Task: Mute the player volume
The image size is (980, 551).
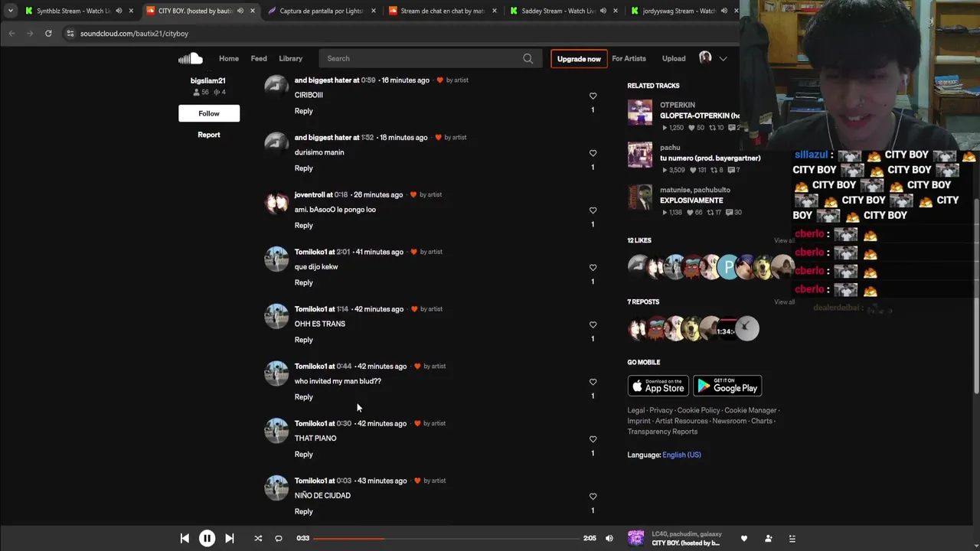Action: coord(609,539)
